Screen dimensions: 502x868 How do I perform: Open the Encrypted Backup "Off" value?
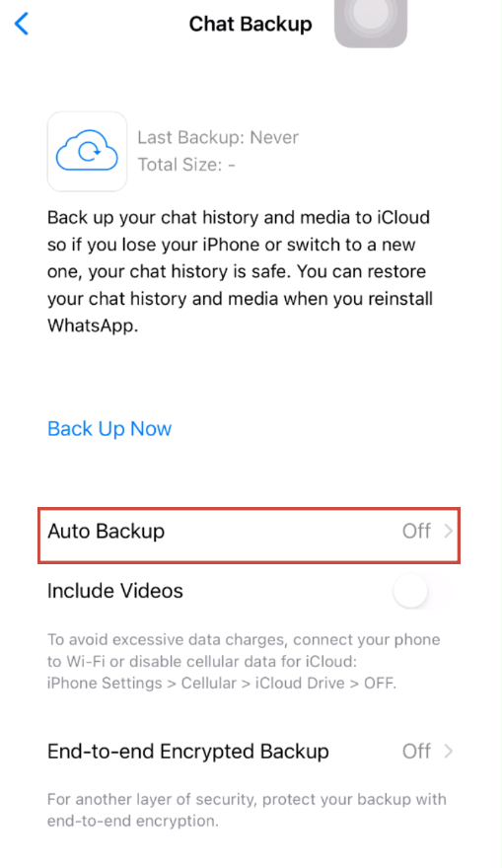(416, 752)
